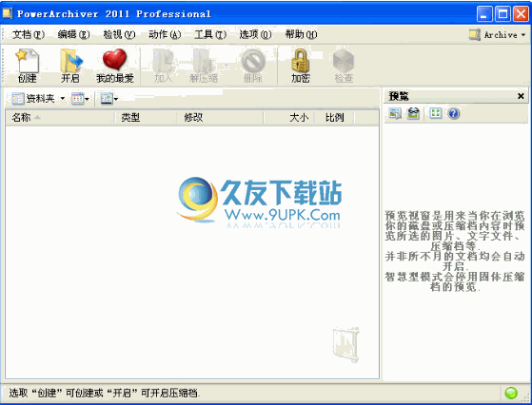Open the list view style dropdown

coord(80,99)
